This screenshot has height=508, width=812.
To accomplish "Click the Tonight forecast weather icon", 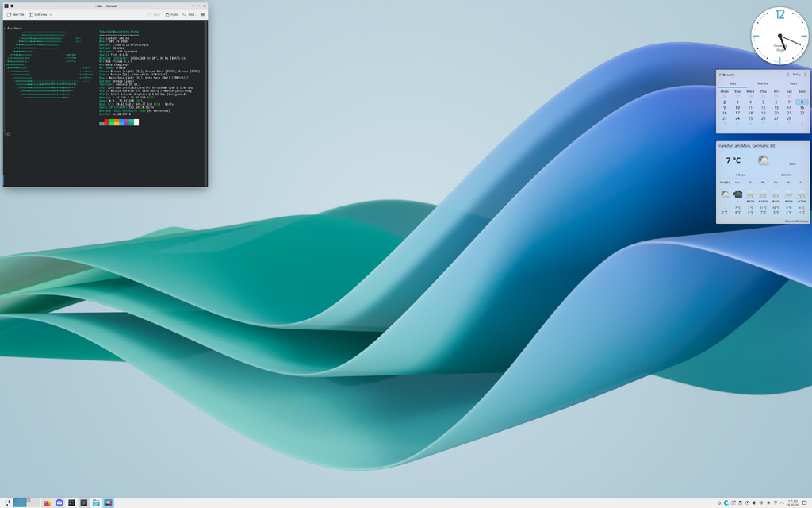I will point(725,194).
